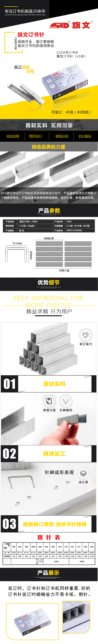Click the 产品条码 value 4895114193085
Image resolution: width=98 pixels, height=644 pixels.
point(74,230)
